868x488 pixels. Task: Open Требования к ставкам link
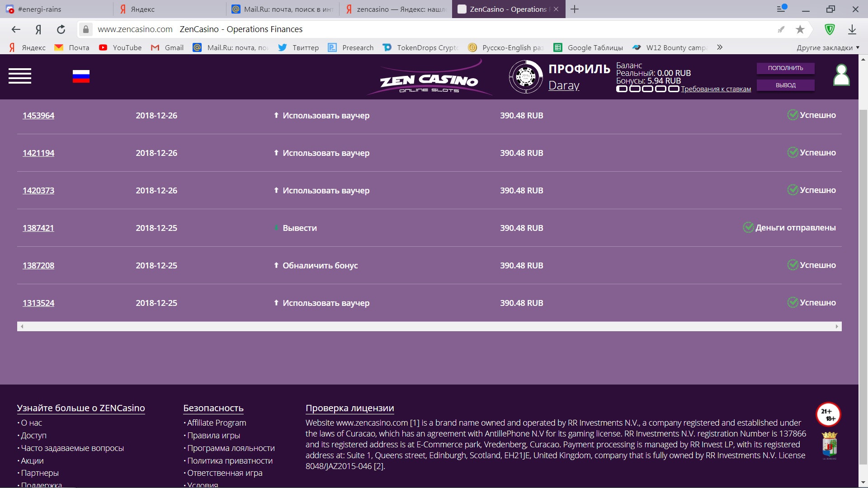click(x=716, y=89)
